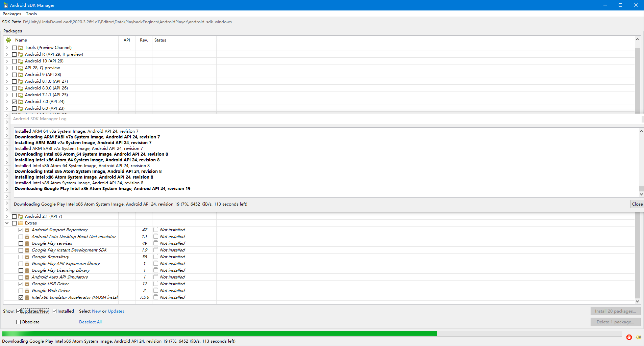This screenshot has height=346, width=644.
Task: Expand the Android R (API 29, R preview) node
Action: tap(7, 54)
